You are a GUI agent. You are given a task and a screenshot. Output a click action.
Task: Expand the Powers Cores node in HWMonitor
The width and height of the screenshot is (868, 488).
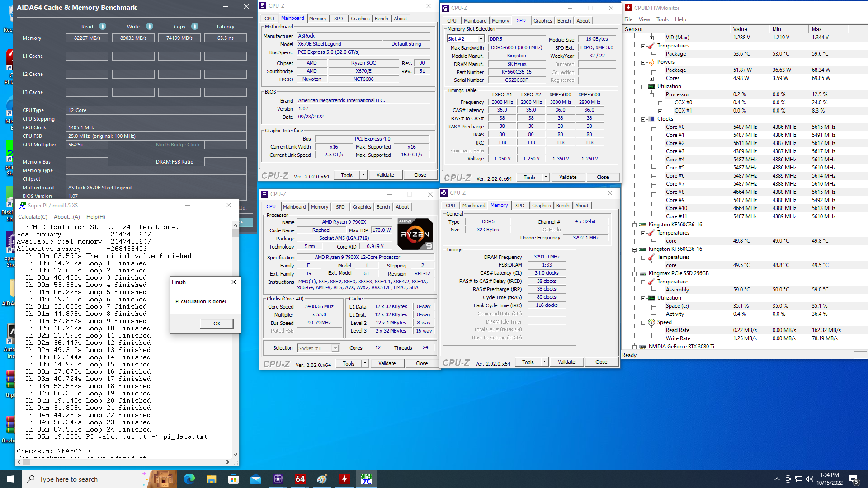[x=651, y=79]
